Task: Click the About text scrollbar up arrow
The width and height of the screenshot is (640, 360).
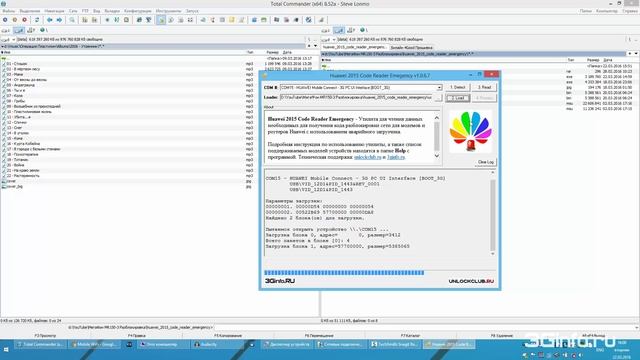Action: (x=437, y=118)
